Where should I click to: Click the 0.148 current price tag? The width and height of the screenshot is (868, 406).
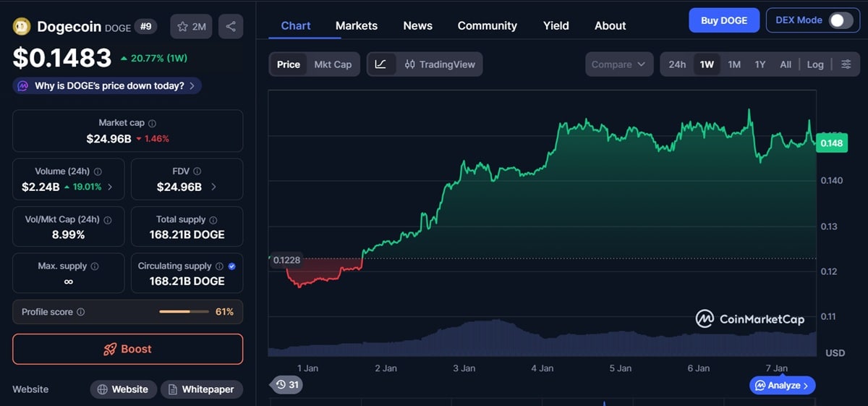[831, 143]
